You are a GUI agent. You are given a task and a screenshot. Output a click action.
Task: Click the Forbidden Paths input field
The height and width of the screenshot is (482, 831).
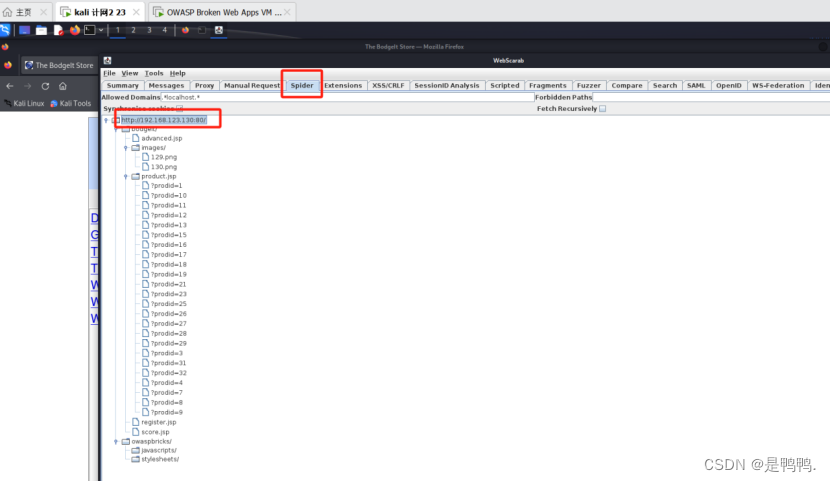(711, 97)
